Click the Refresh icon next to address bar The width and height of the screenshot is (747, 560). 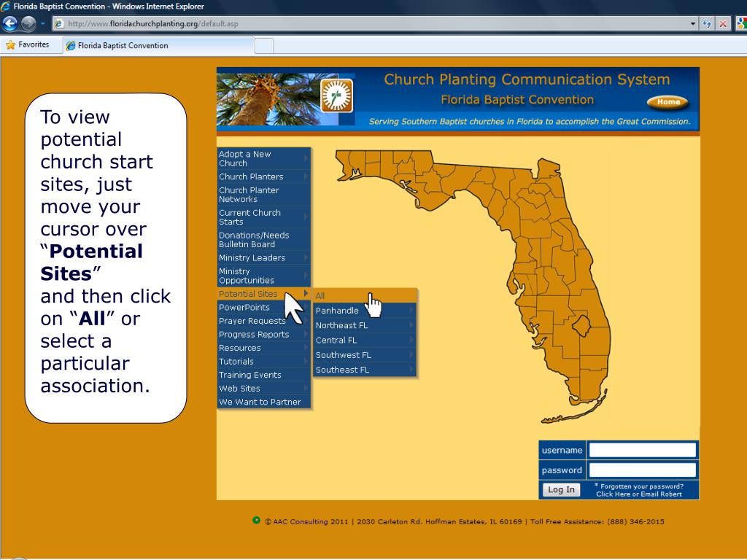coord(706,24)
